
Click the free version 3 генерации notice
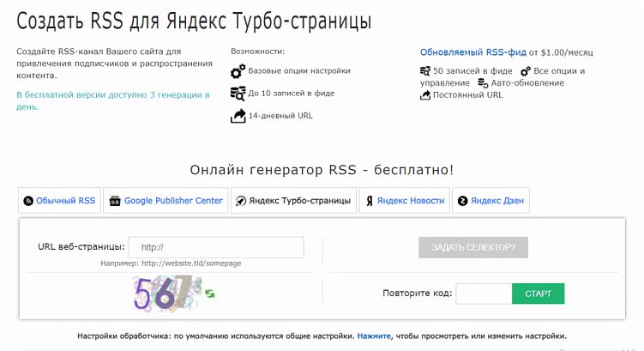click(113, 100)
